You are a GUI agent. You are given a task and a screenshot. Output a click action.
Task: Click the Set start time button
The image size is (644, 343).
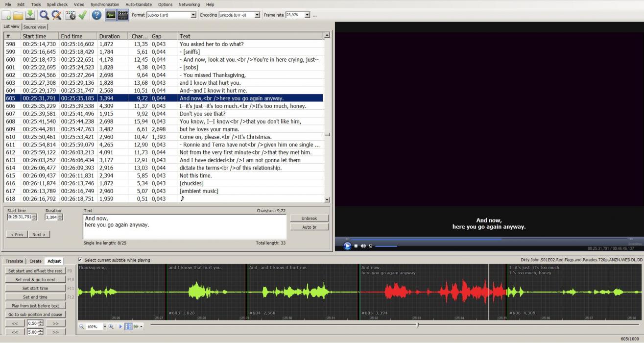click(x=35, y=288)
